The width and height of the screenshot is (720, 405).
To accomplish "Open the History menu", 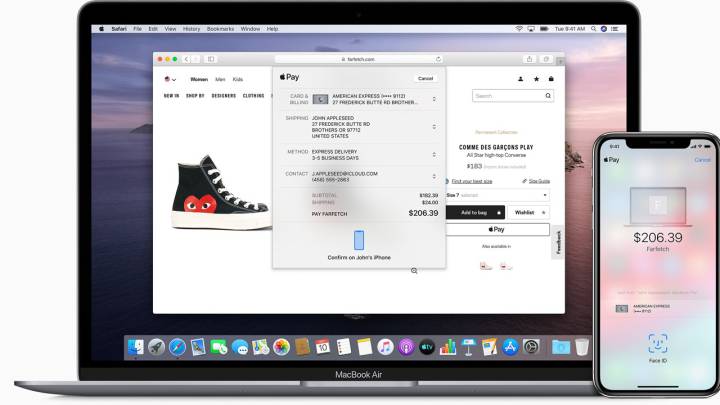I will point(191,28).
